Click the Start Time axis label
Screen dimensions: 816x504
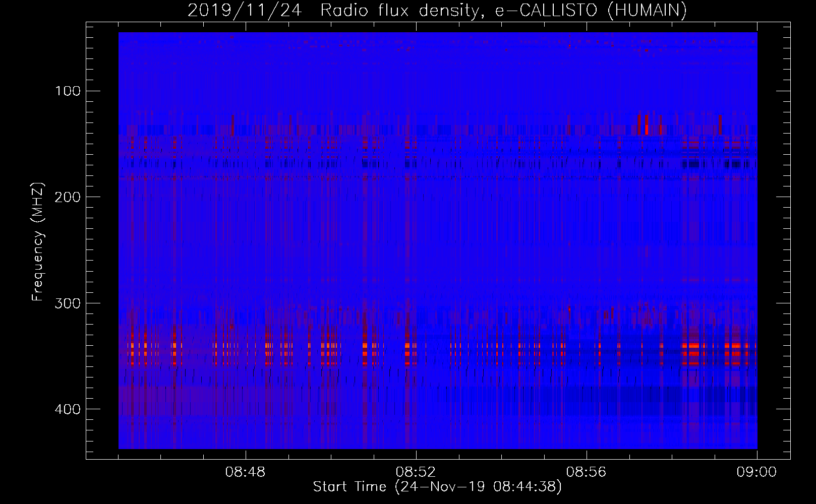[x=437, y=487]
